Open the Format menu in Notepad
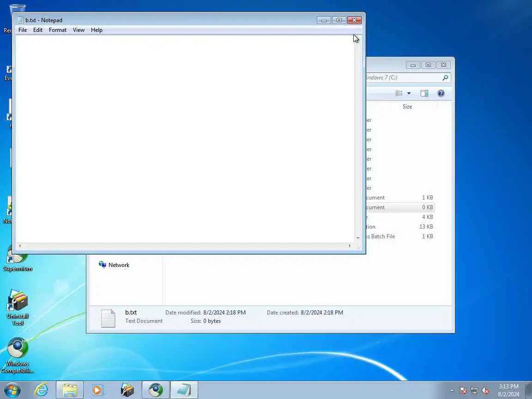The image size is (532, 399). pyautogui.click(x=58, y=30)
